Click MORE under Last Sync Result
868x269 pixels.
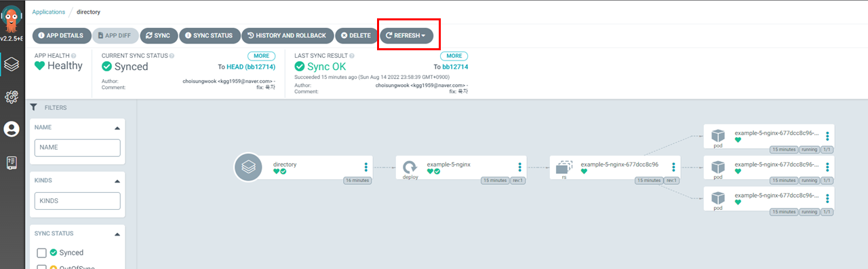click(x=454, y=56)
